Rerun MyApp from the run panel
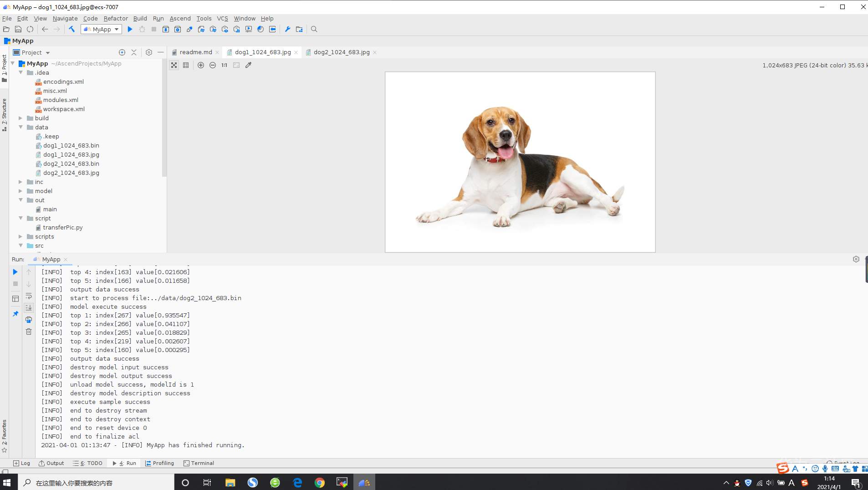Image resolution: width=868 pixels, height=490 pixels. coord(15,272)
